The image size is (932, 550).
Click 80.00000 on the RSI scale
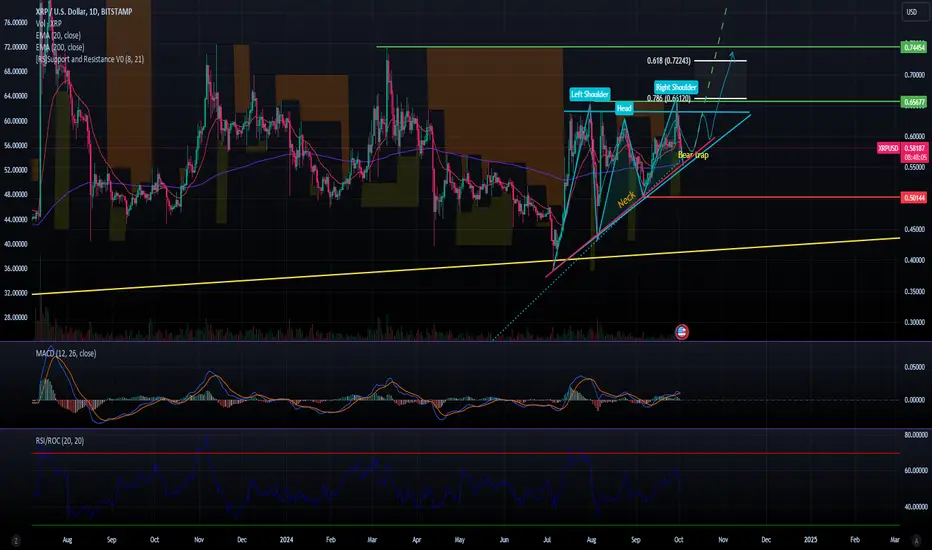pos(916,435)
